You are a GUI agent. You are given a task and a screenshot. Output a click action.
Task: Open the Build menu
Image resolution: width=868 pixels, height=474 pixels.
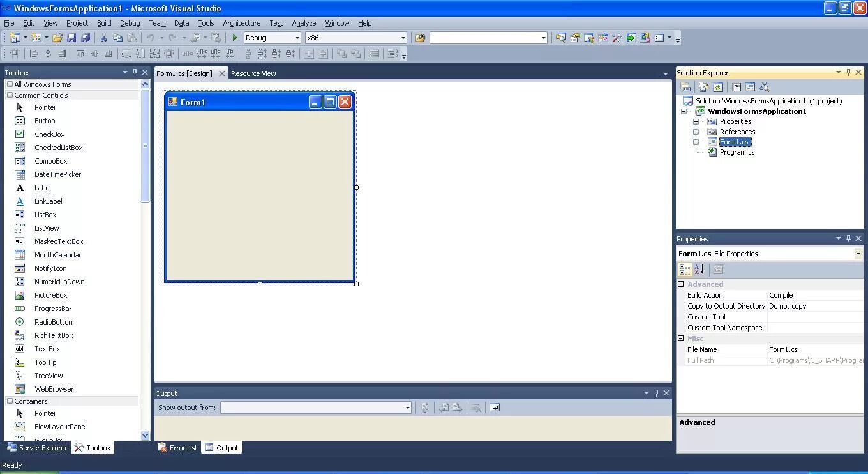pos(104,23)
